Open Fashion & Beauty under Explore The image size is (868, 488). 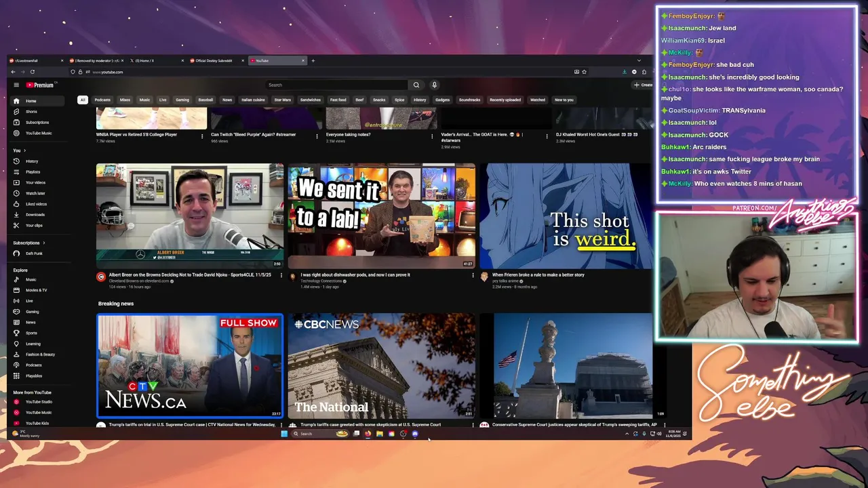tap(40, 354)
